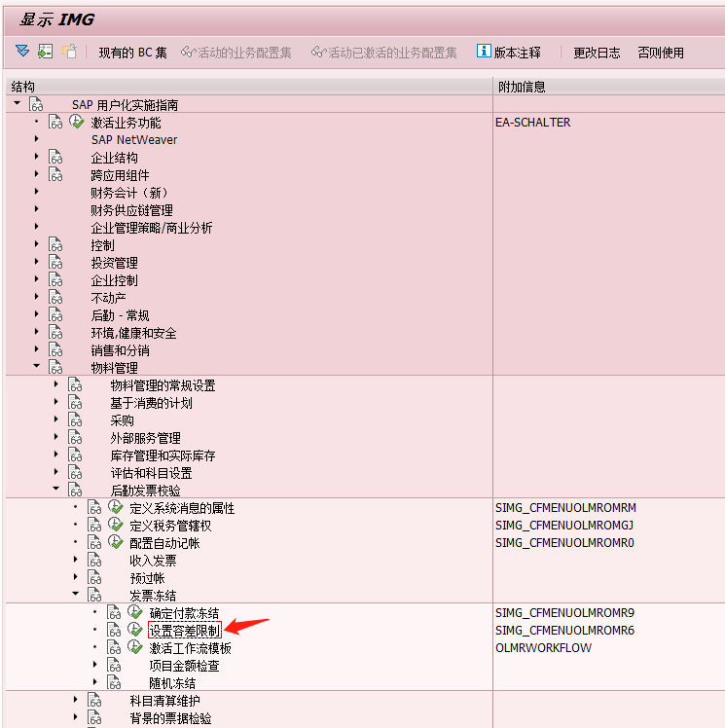The height and width of the screenshot is (728, 725).
Task: Expand the 预过帐 node
Action: (75, 577)
